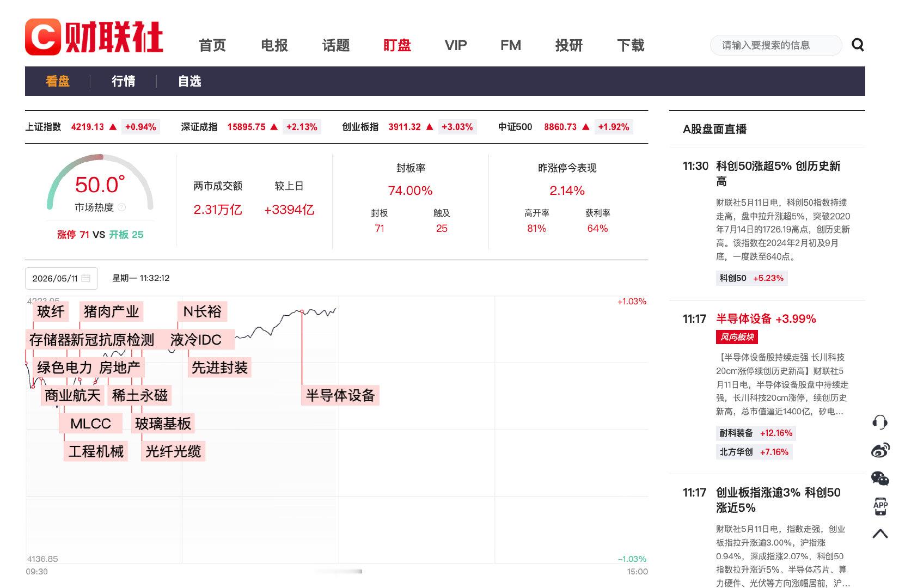Screen dimensions: 899x588
Task: Open the calendar icon in date field
Action: (x=85, y=278)
